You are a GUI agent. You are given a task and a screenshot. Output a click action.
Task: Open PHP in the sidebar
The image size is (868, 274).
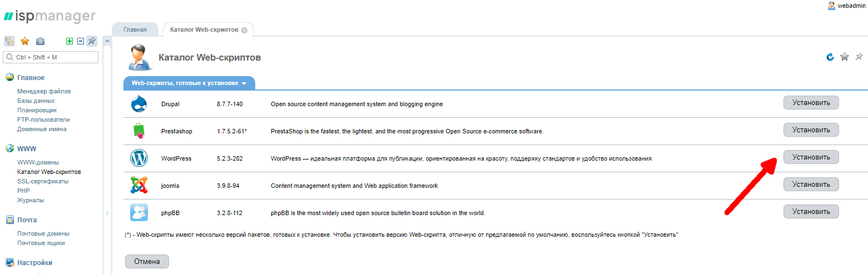click(23, 191)
